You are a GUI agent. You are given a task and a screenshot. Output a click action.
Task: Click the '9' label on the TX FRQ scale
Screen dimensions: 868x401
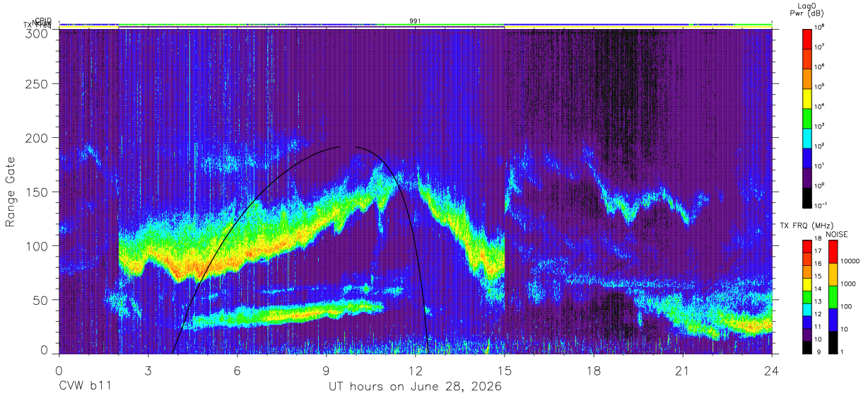point(818,352)
